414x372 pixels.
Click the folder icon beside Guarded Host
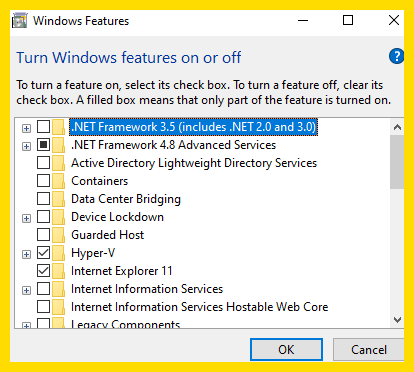click(x=58, y=235)
